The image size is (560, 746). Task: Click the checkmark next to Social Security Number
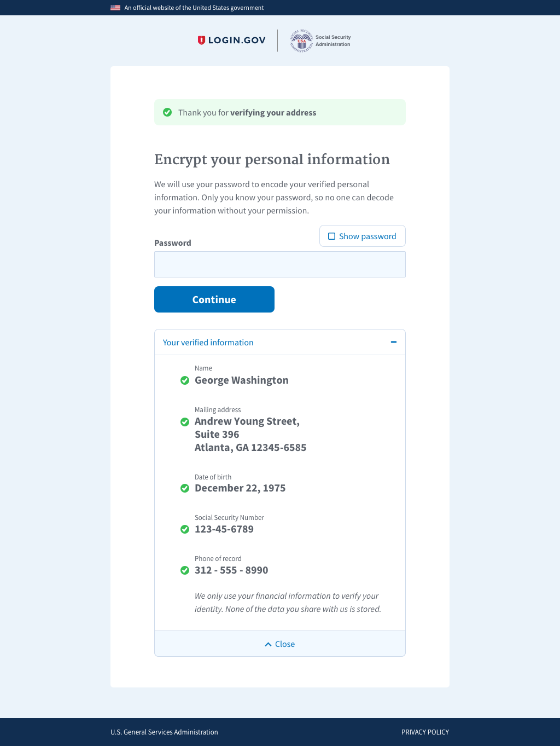(x=185, y=529)
